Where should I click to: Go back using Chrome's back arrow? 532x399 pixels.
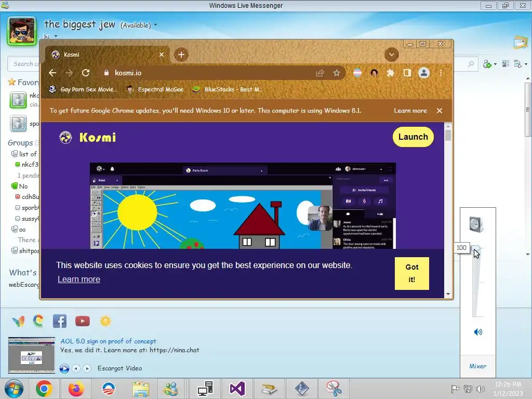click(52, 73)
